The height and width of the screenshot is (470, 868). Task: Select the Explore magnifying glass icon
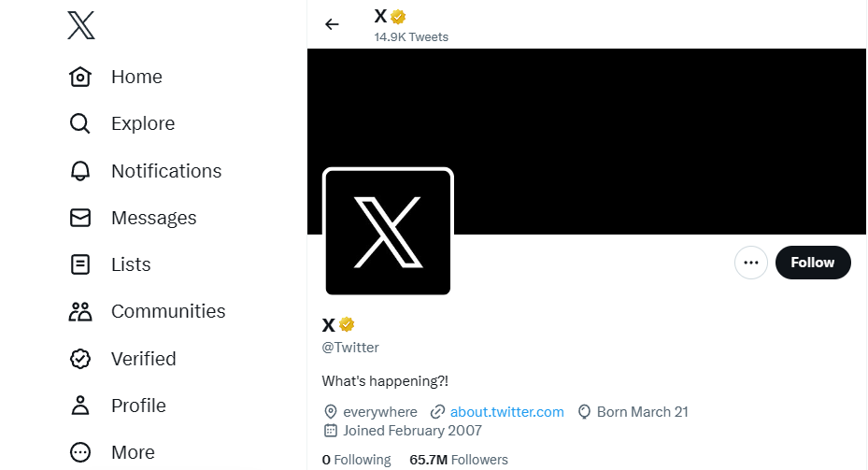coord(80,123)
